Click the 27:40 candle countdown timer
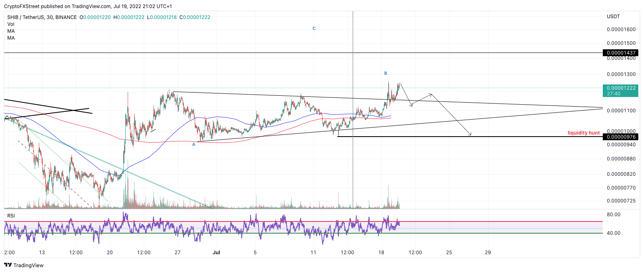The image size is (644, 272). tap(613, 93)
